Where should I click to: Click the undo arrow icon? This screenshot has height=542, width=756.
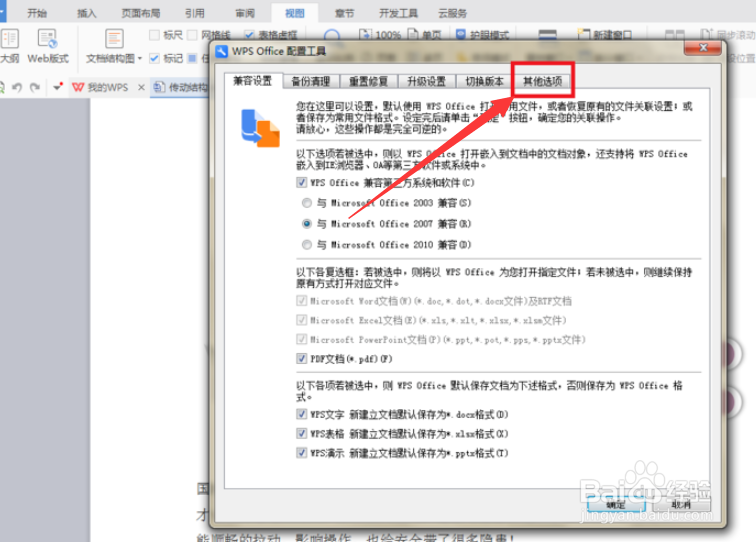(x=17, y=87)
